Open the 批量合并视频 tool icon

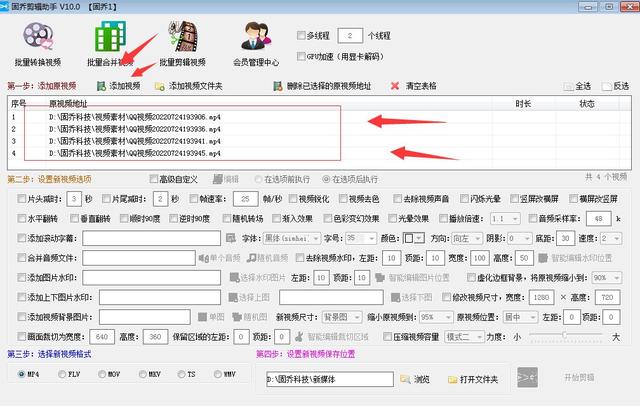click(x=110, y=37)
